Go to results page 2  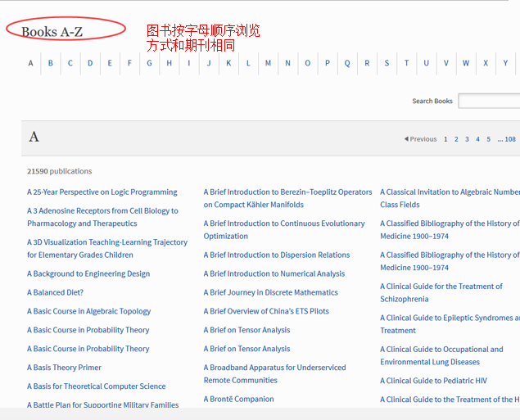[456, 139]
